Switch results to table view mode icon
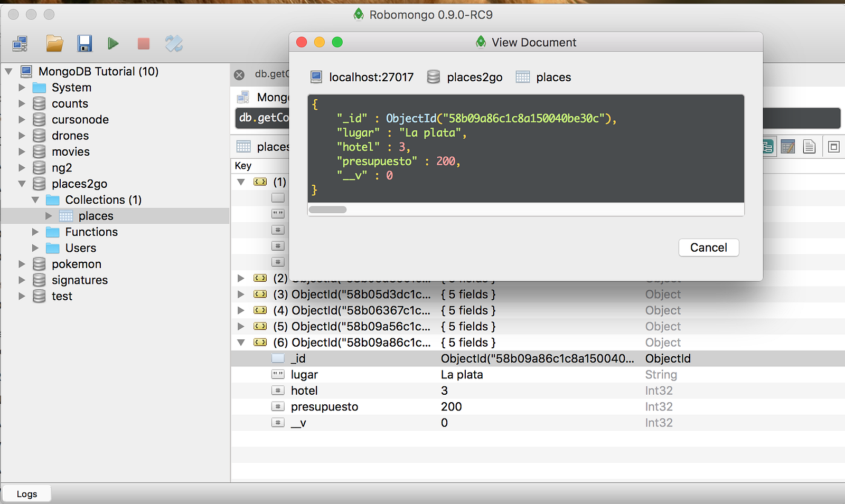The height and width of the screenshot is (504, 845). 787,147
